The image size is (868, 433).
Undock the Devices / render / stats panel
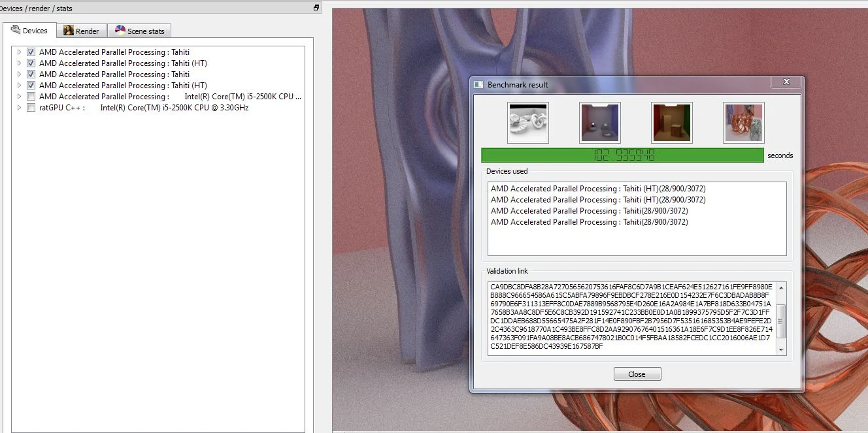click(x=316, y=8)
